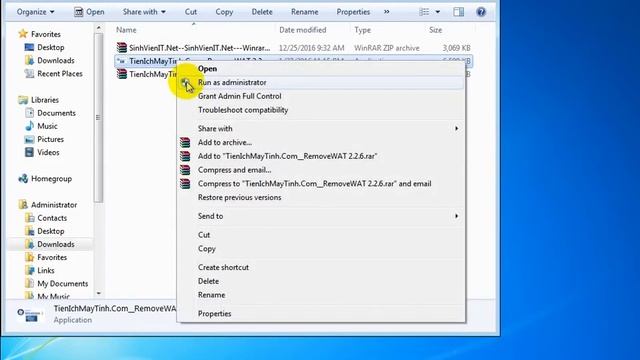Viewport: 640px width, 360px height.
Task: Click the Open toolbar button
Action: tap(89, 12)
